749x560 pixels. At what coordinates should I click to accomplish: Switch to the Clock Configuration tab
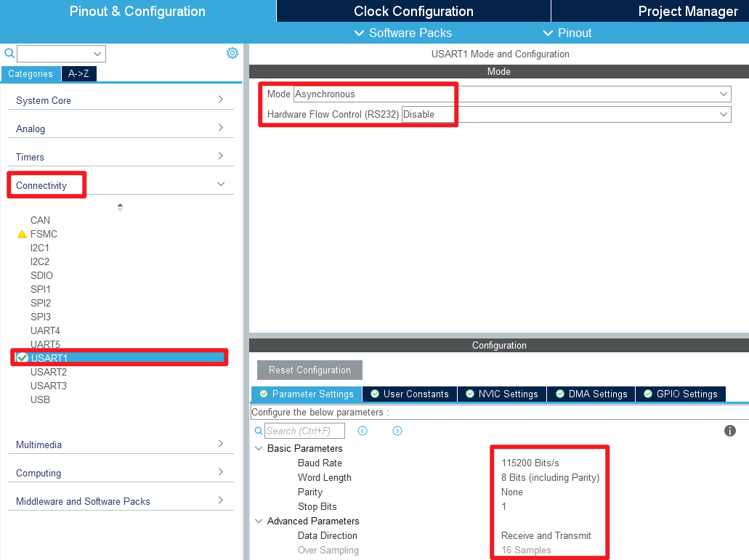tap(413, 11)
